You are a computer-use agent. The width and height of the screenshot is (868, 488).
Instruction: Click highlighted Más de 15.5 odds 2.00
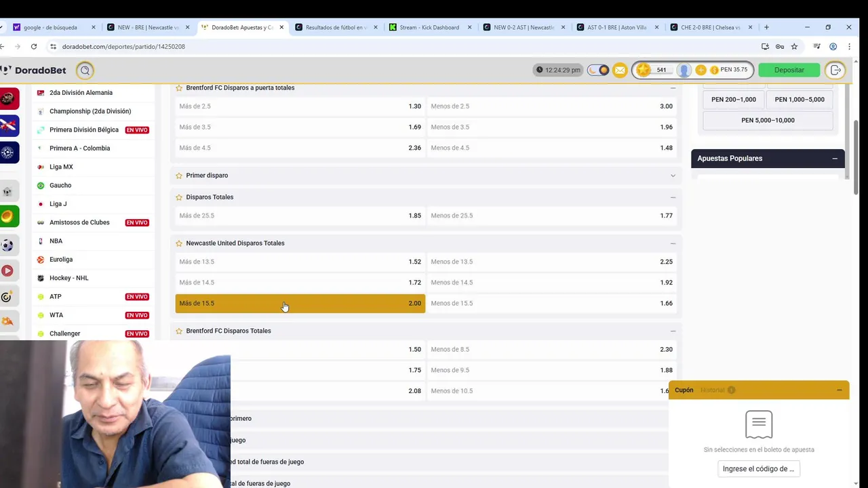tap(300, 304)
